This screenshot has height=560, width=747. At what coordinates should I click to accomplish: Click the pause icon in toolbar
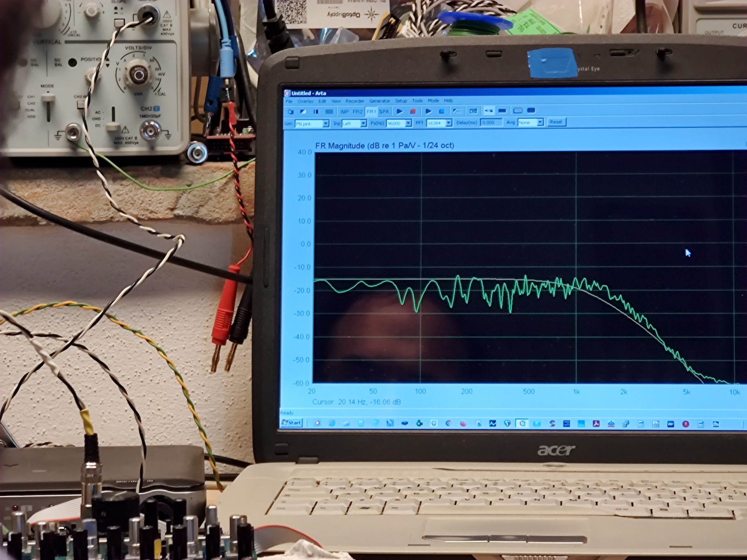pos(316,112)
